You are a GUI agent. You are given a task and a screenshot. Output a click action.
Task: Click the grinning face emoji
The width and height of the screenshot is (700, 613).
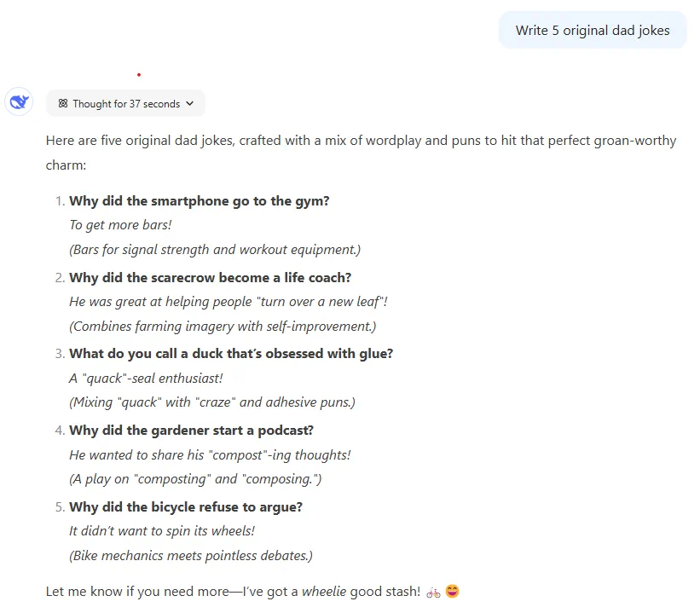(453, 592)
